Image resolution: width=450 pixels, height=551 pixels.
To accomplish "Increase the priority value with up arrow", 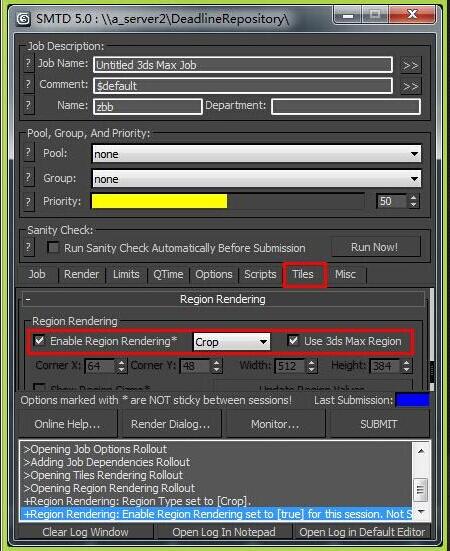I will click(x=414, y=198).
